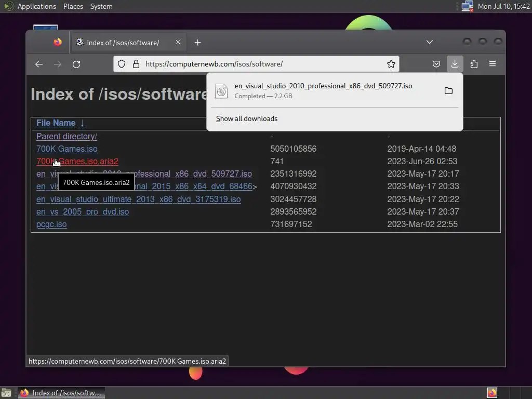This screenshot has width=532, height=399.
Task: Click the network status tray icon
Action: (467, 6)
